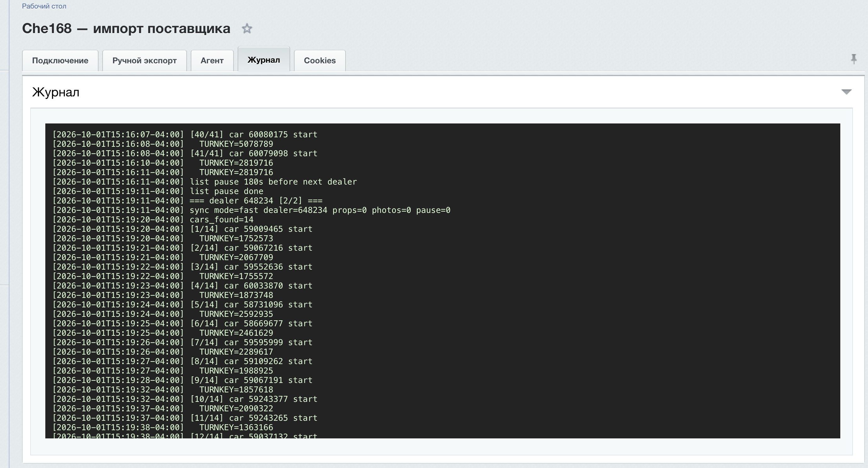Add page to favorites with star icon
Viewport: 868px width, 468px height.
pos(247,28)
